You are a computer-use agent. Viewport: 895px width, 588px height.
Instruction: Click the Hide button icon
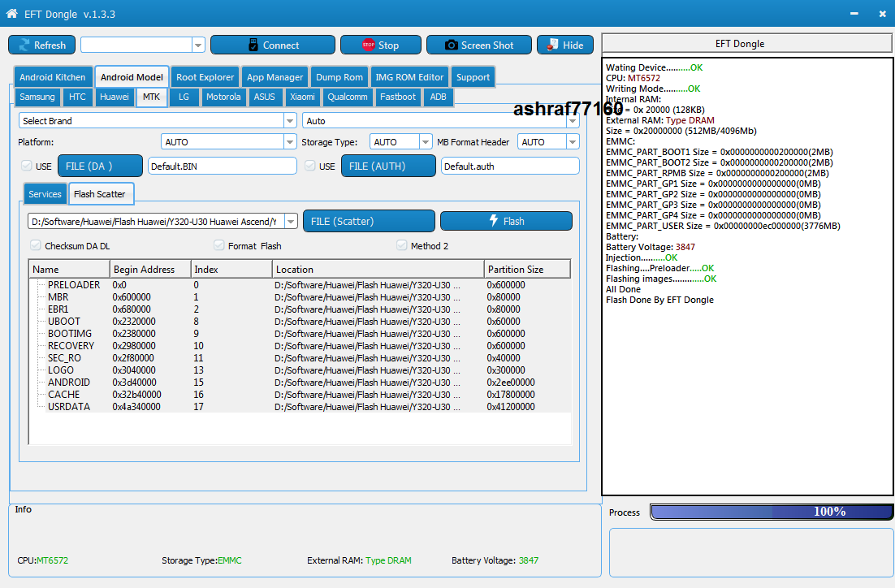[x=552, y=45]
